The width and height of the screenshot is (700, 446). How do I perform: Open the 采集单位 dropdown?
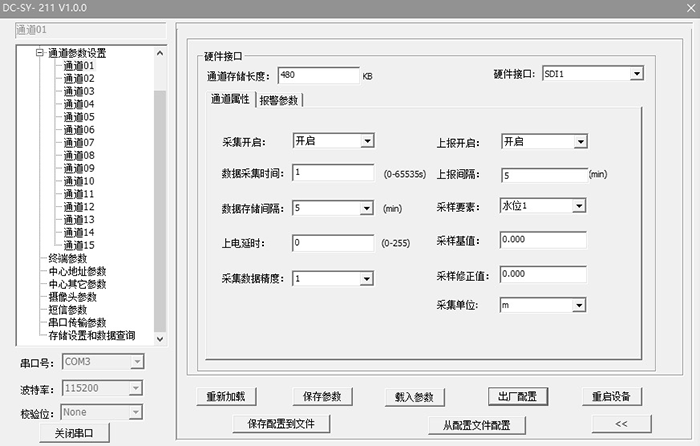click(579, 306)
